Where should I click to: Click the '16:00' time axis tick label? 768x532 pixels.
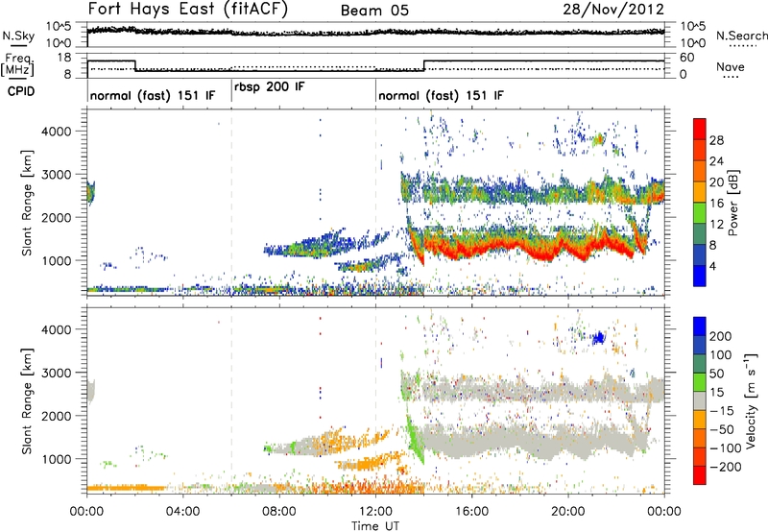click(471, 512)
